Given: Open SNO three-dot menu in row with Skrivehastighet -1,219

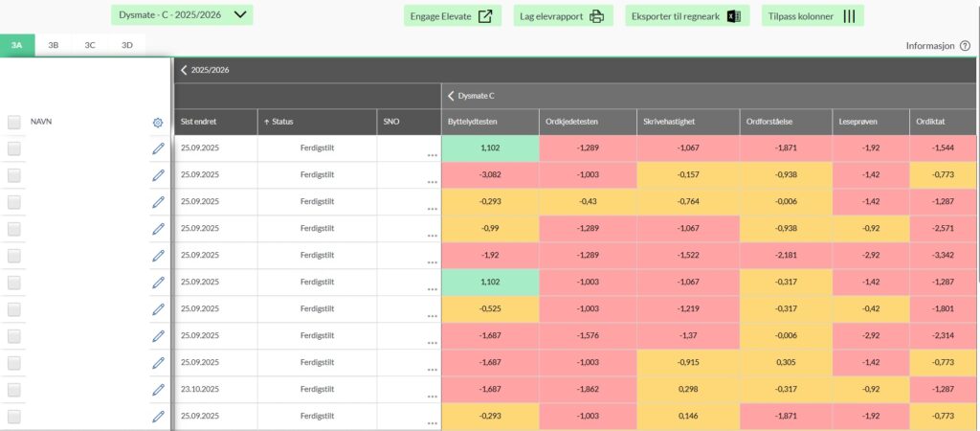Looking at the screenshot, I should (432, 316).
